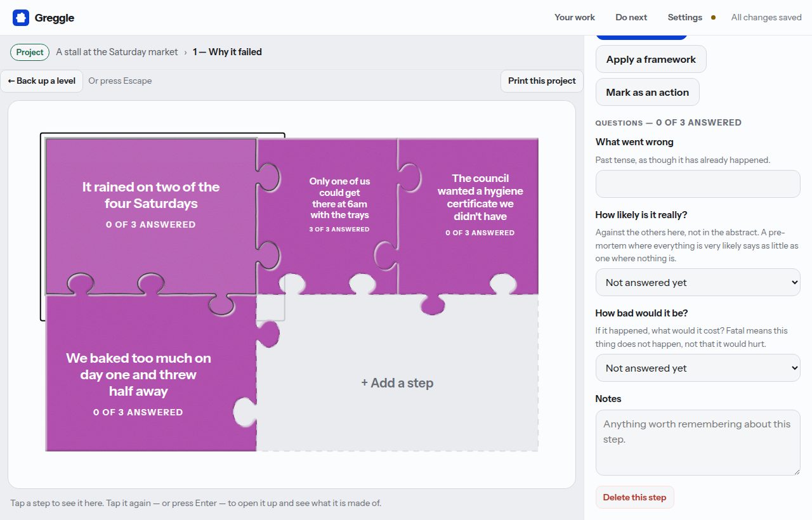
Task: Delete this step
Action: [x=634, y=497]
